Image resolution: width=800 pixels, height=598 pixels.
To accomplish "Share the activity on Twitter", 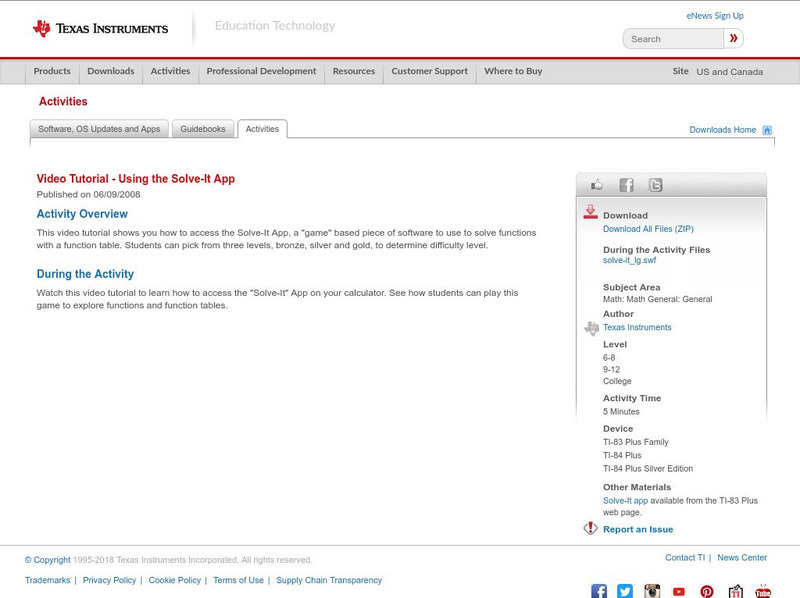I will [x=656, y=184].
